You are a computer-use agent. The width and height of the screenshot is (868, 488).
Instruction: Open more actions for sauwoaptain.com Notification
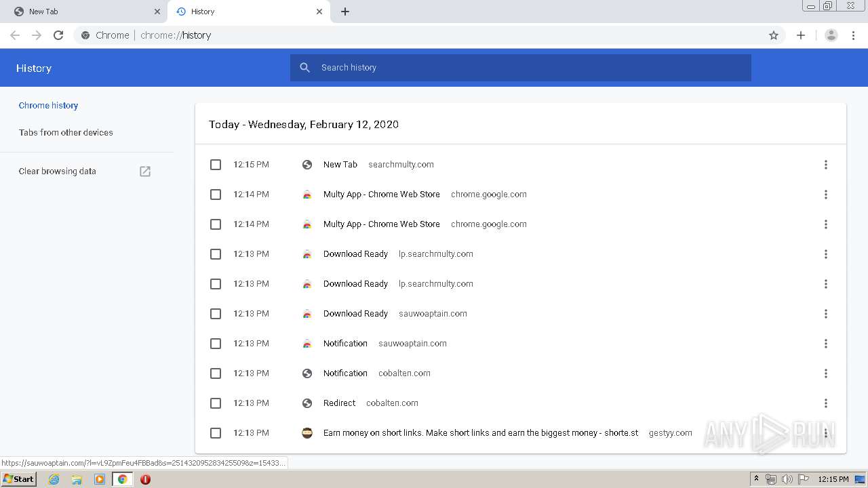tap(826, 344)
